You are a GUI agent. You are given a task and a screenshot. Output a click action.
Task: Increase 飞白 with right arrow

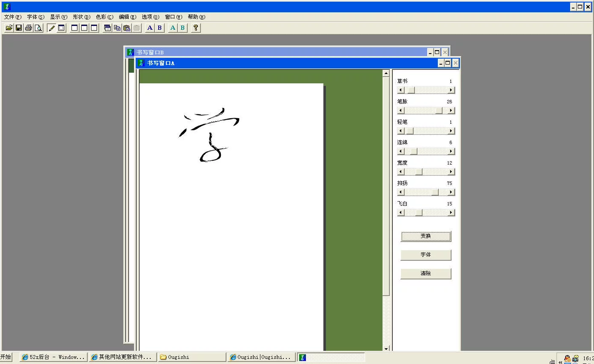tap(451, 213)
